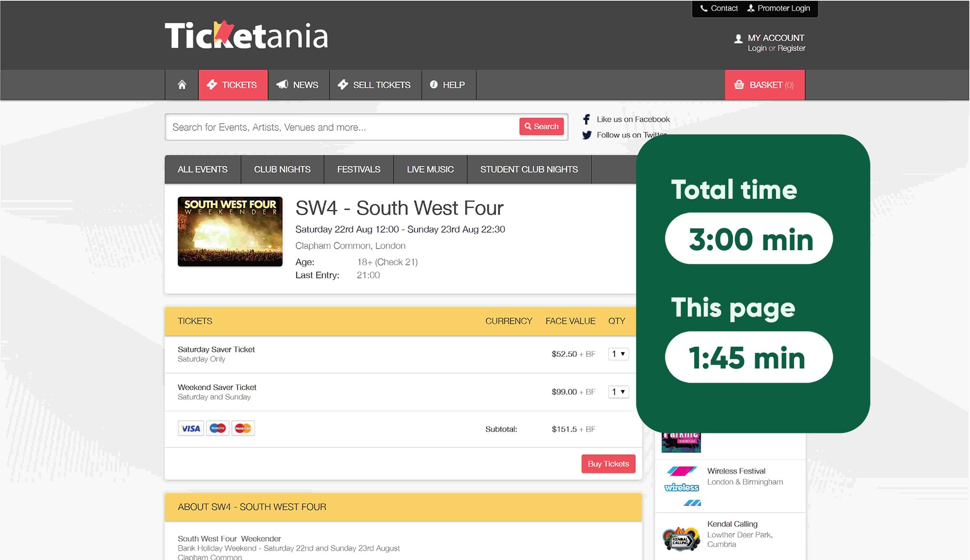Open the Sell Tickets menu item
The width and height of the screenshot is (970, 560).
coord(375,85)
